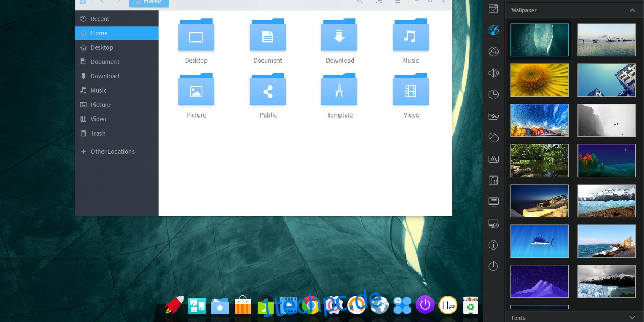Go to Music in the sidebar
This screenshot has height=322, width=644.
click(116, 90)
